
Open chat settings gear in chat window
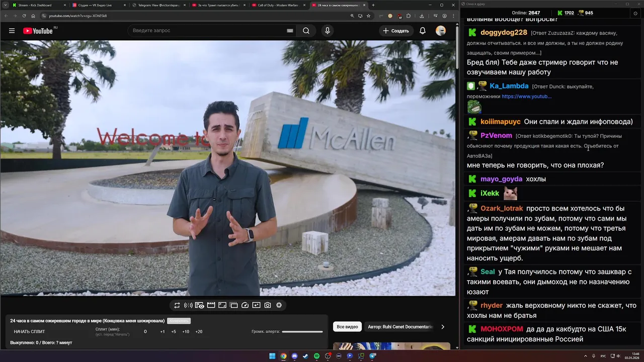[x=635, y=13]
